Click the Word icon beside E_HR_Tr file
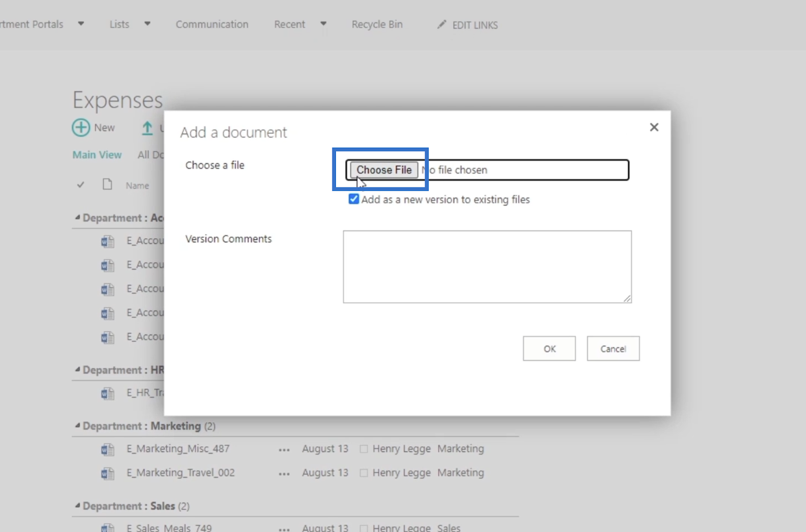The height and width of the screenshot is (532, 806). 107,393
